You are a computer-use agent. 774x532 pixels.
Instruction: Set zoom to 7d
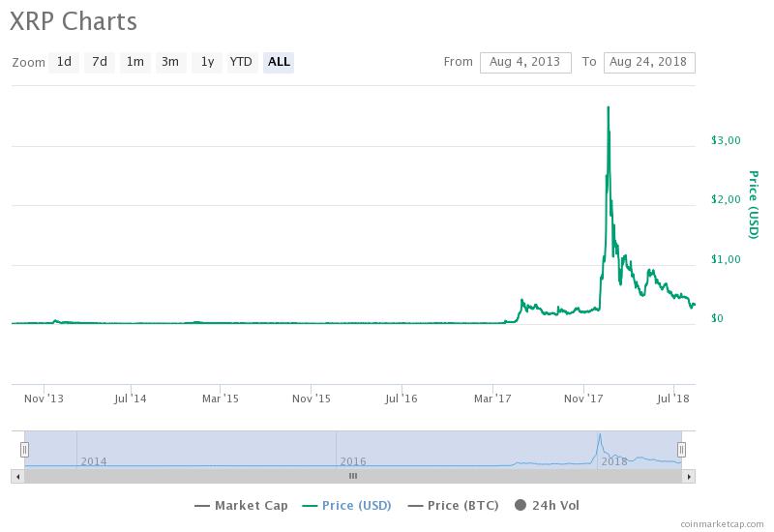tap(100, 62)
